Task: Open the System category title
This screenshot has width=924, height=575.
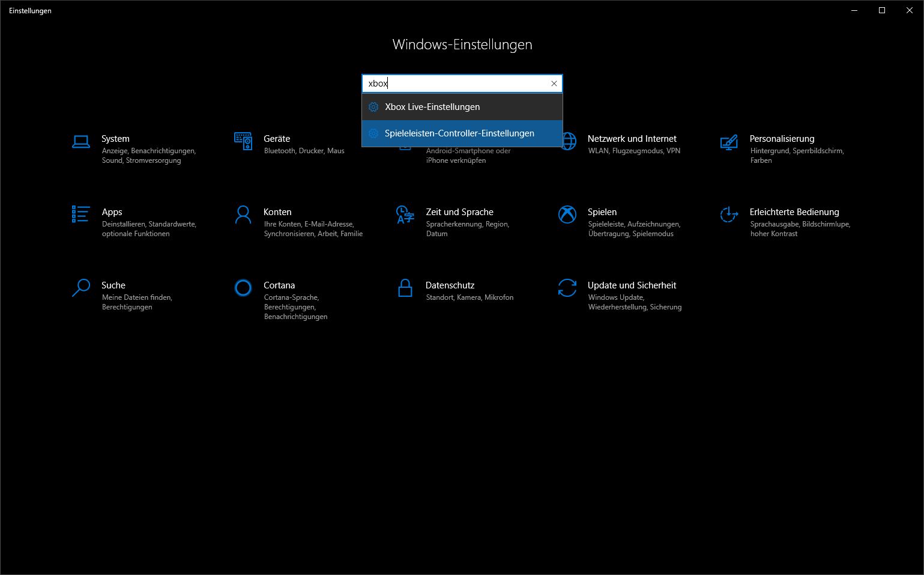Action: coord(115,139)
